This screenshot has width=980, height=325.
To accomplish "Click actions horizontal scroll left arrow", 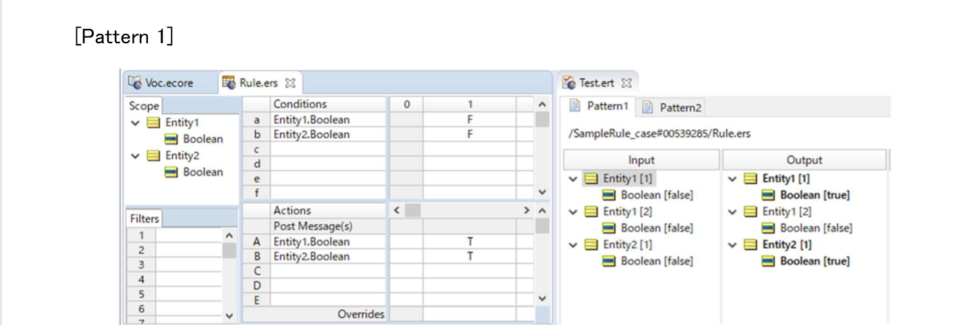I will pyautogui.click(x=397, y=211).
